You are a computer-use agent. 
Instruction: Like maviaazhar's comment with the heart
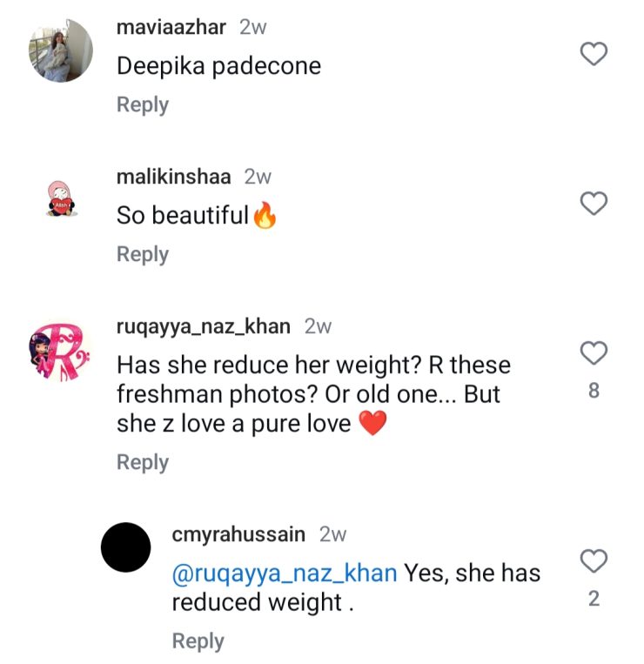(x=594, y=55)
